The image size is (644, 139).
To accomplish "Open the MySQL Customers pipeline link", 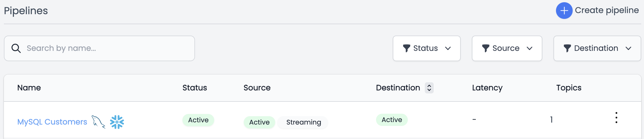I will coord(52,122).
